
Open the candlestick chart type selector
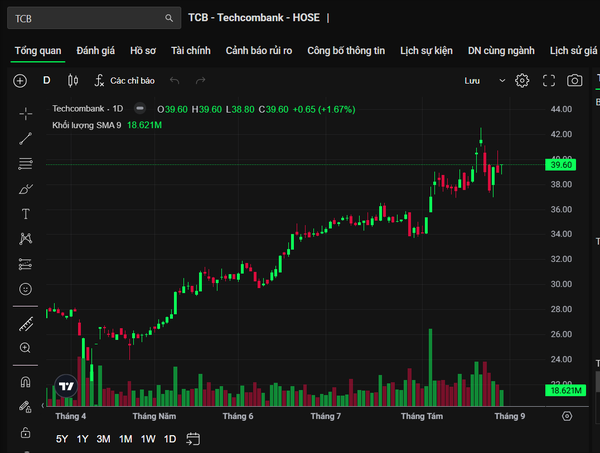[73, 81]
